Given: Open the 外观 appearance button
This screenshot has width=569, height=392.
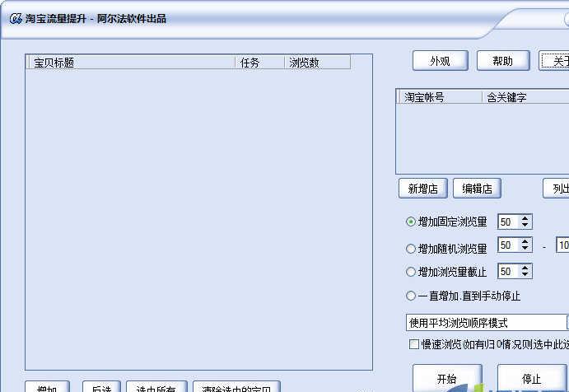Looking at the screenshot, I should coord(441,61).
